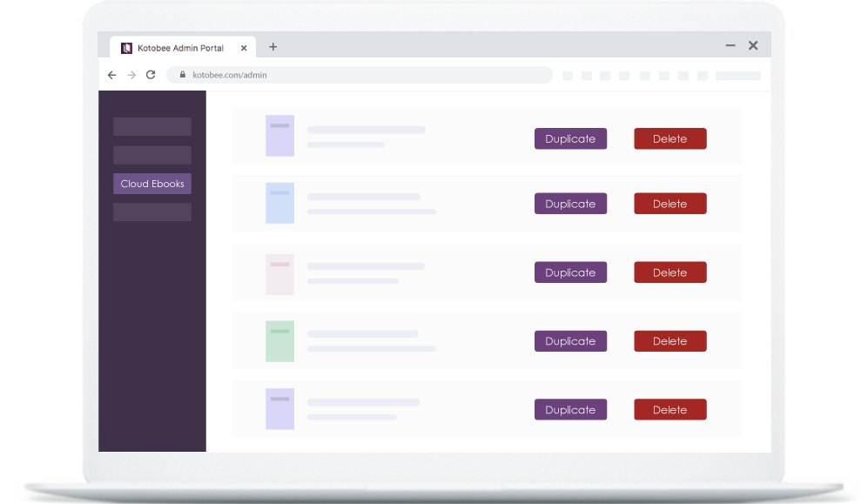
Task: Select Cloud Ebooks in the sidebar
Action: point(151,183)
